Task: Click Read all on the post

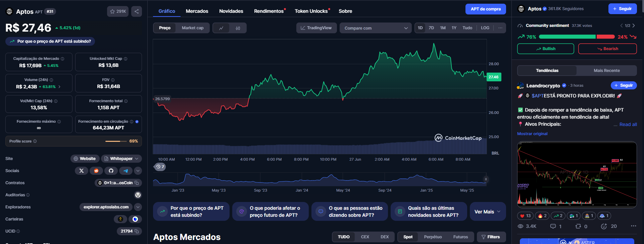Action: pos(628,124)
